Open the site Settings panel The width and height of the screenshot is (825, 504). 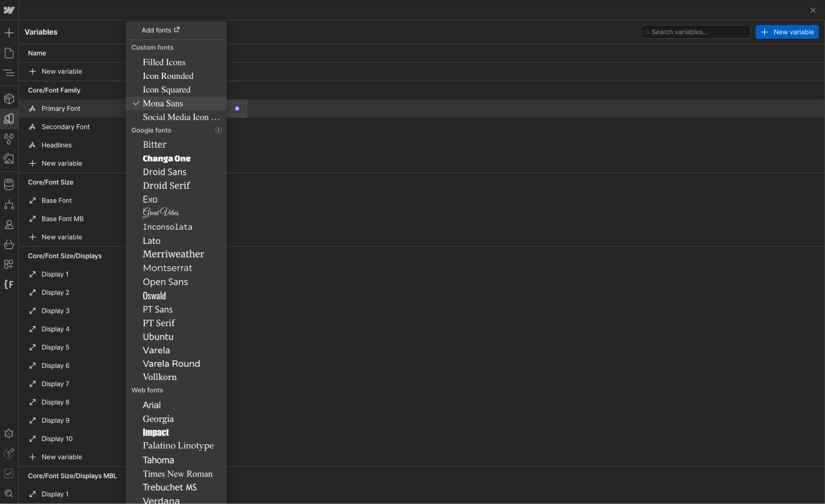coord(9,433)
